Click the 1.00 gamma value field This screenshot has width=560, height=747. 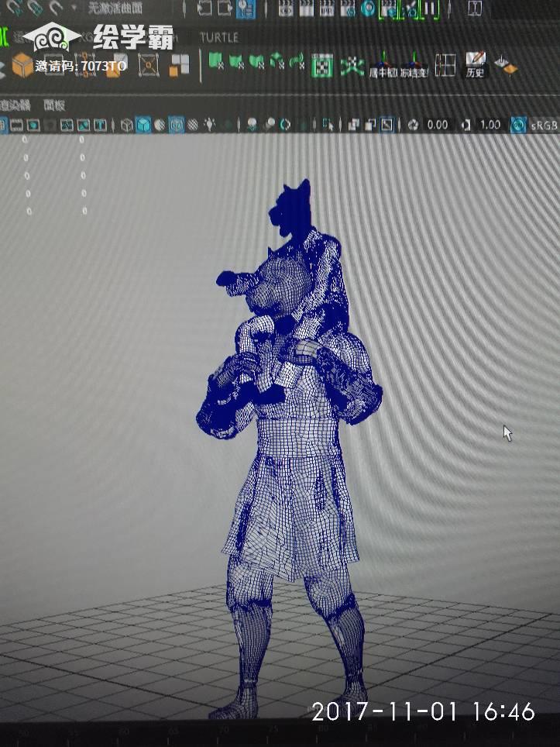pos(490,125)
